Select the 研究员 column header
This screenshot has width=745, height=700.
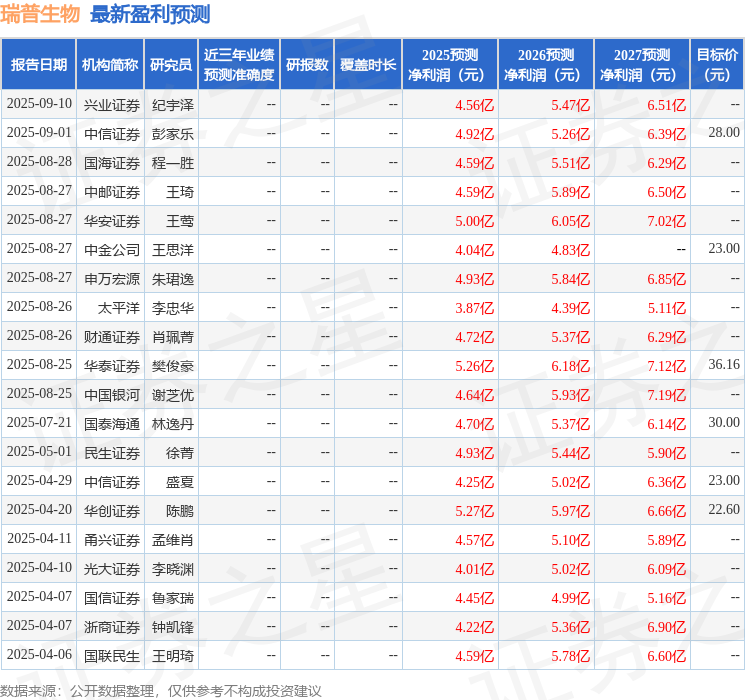tap(171, 65)
